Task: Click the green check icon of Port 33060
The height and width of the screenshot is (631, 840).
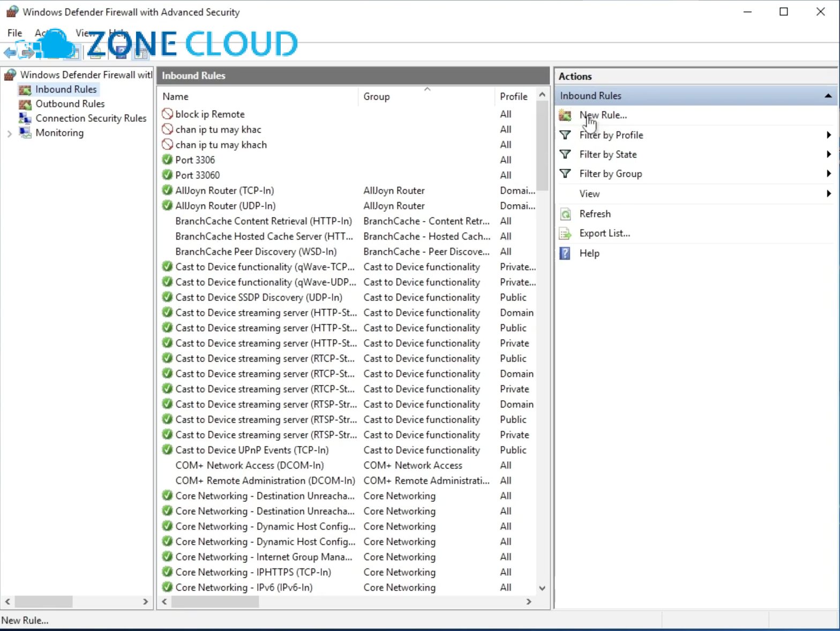Action: (x=167, y=175)
